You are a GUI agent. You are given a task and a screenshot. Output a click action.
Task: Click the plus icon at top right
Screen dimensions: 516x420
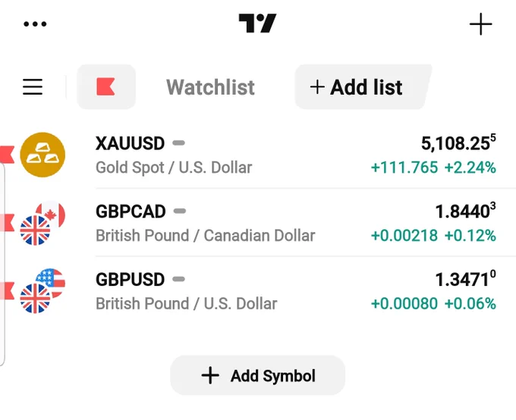point(480,24)
